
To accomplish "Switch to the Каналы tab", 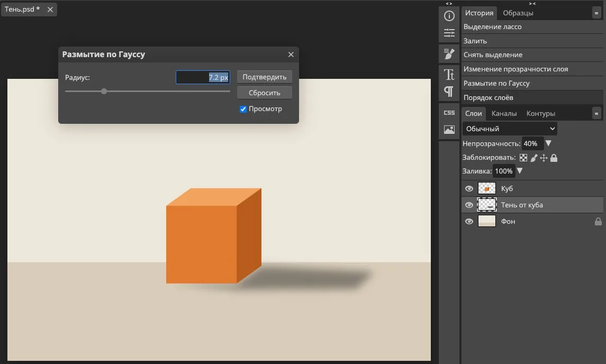I will click(x=504, y=114).
